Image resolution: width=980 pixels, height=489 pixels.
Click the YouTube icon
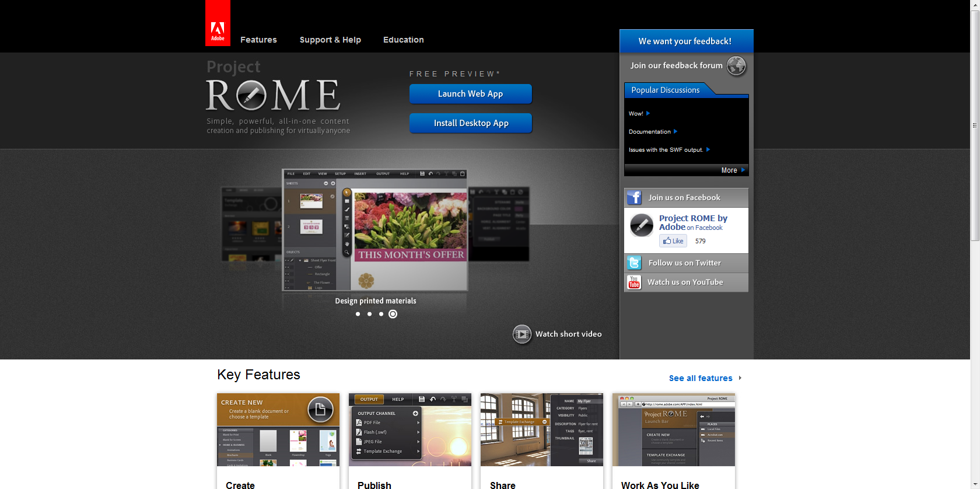pos(634,282)
